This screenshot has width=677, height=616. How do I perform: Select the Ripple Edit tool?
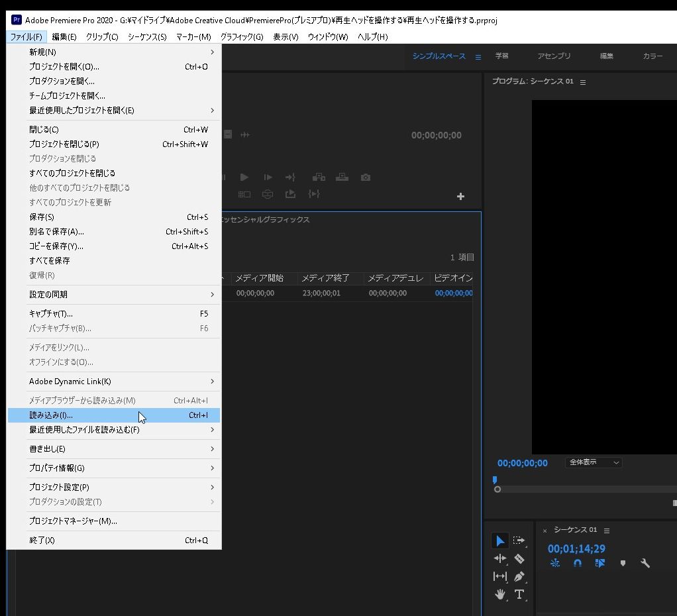500,559
